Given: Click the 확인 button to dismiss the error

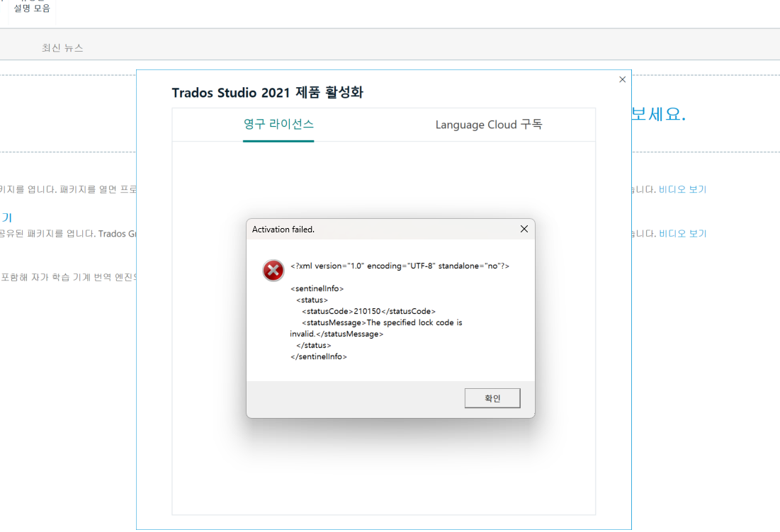Looking at the screenshot, I should click(x=492, y=397).
